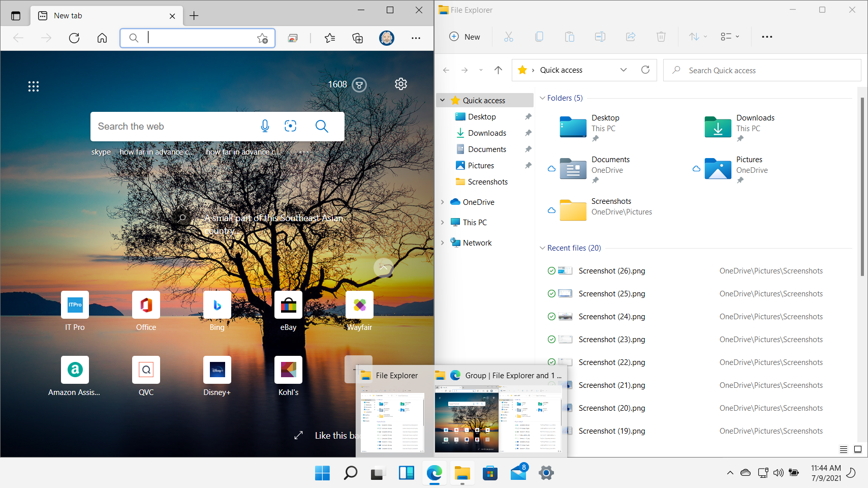Image resolution: width=868 pixels, height=488 pixels.
Task: Switch to large thumbnails view
Action: [x=857, y=449]
